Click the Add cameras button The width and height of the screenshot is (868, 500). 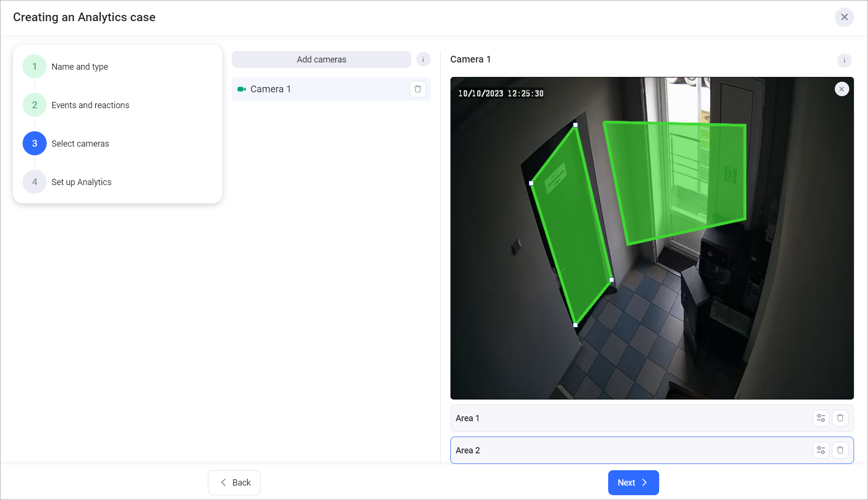[x=321, y=60]
